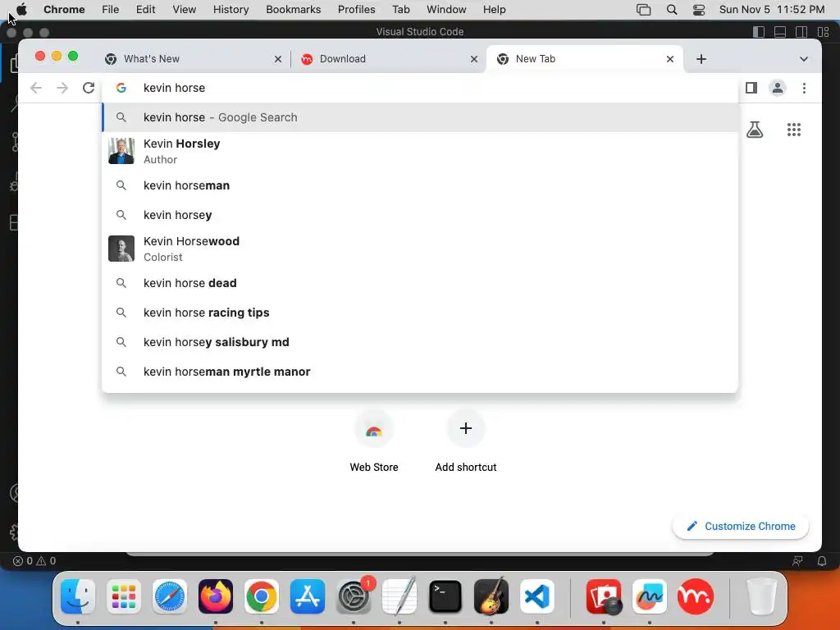Select 'kevin horse - Google Search' suggestion
Image resolution: width=840 pixels, height=630 pixels.
(420, 117)
